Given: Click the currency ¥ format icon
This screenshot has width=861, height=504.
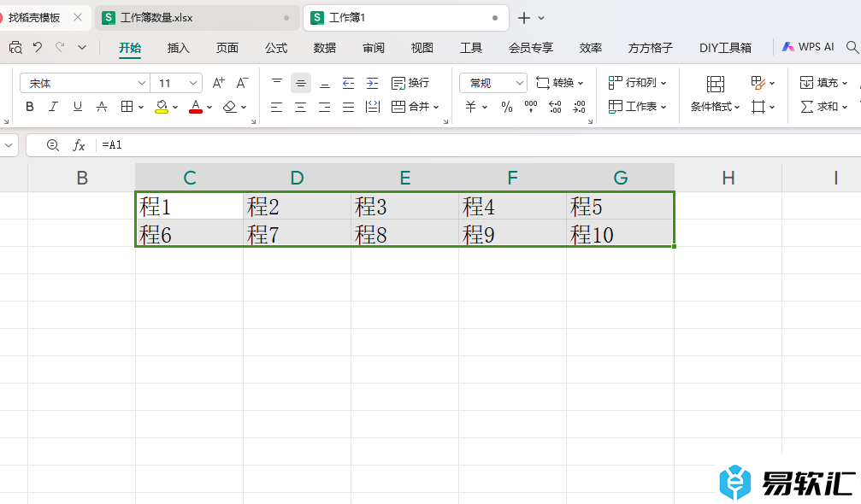Looking at the screenshot, I should pos(470,107).
